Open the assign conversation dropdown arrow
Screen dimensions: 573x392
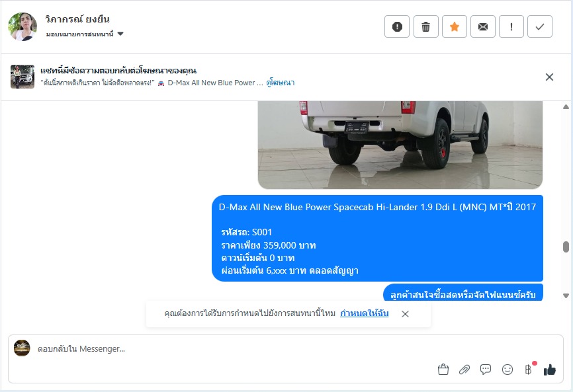pos(120,34)
